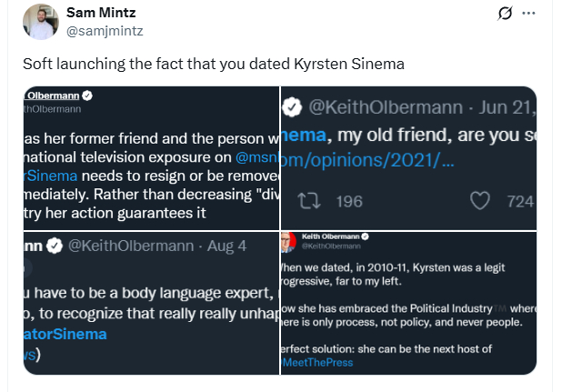The image size is (562, 392).
Task: Click the 724 likes count
Action: (518, 201)
